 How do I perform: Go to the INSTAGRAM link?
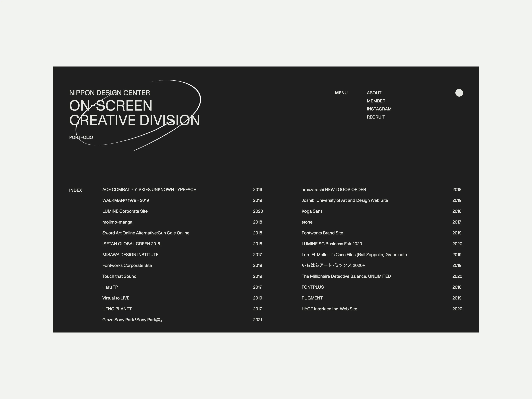[x=379, y=109]
